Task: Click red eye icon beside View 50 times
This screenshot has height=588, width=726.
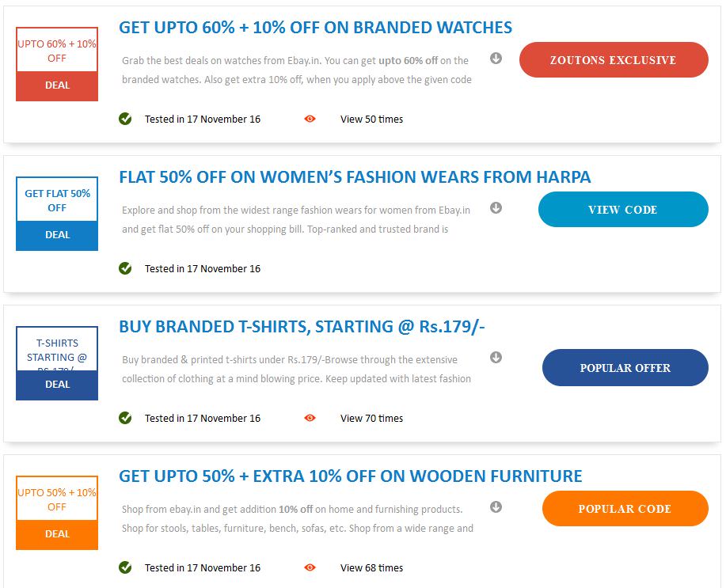Action: coord(310,119)
